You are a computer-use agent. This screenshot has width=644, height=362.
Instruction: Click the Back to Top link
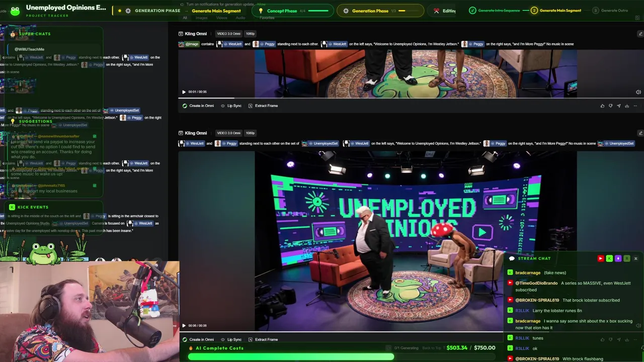[432, 348]
